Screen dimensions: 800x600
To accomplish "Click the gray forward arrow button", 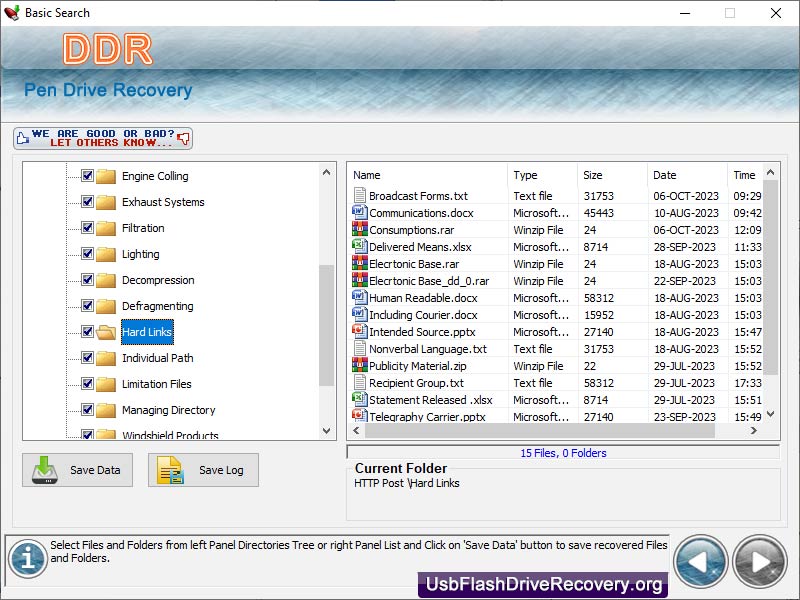I will tap(760, 562).
